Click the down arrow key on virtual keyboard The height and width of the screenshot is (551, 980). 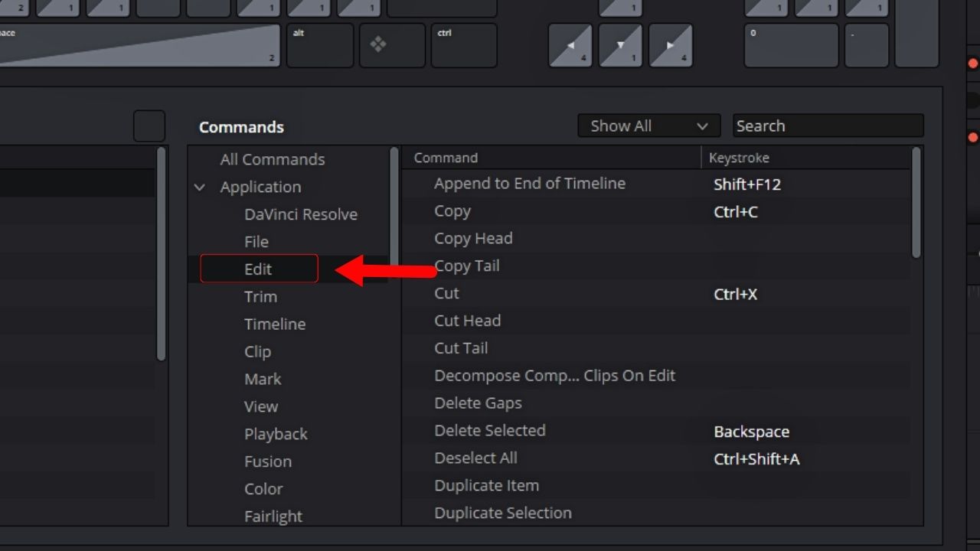(620, 46)
